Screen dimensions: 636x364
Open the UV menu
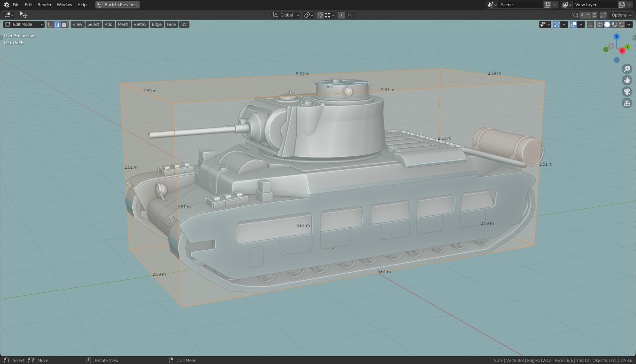pyautogui.click(x=184, y=24)
